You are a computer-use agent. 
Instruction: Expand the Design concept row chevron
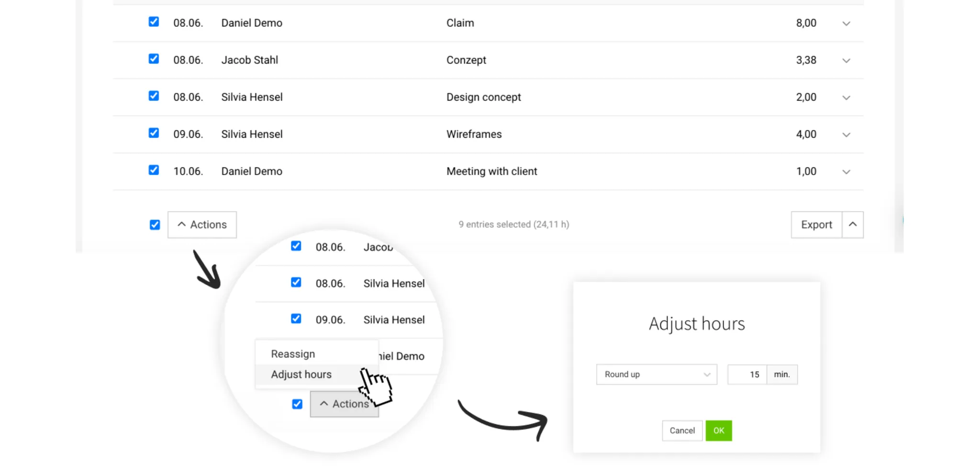846,98
